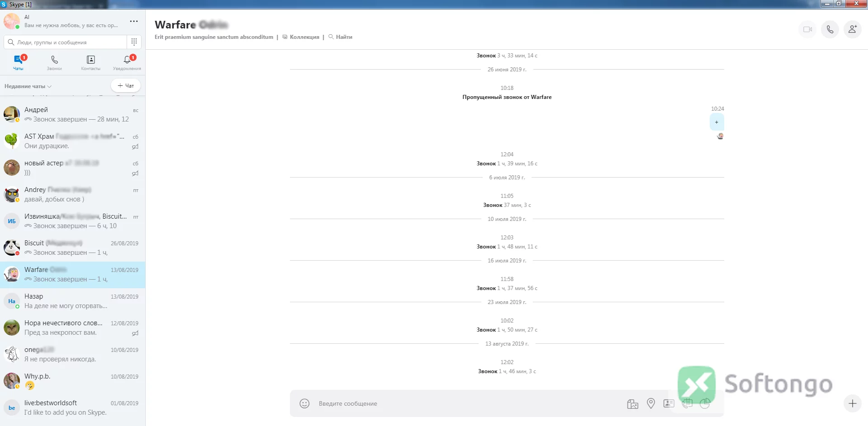This screenshot has height=426, width=868.
Task: Open the dial pad grid icon
Action: [x=134, y=42]
